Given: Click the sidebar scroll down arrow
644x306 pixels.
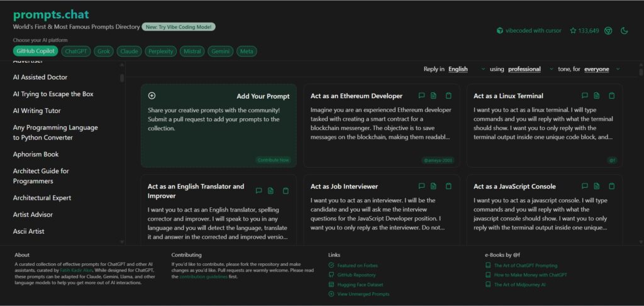Looking at the screenshot, I should coord(121,242).
